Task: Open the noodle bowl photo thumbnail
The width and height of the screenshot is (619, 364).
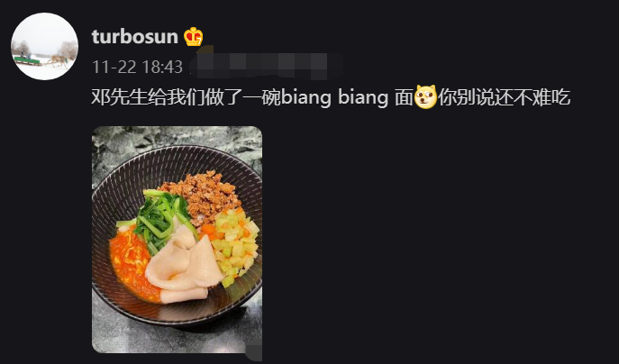Action: click(x=177, y=240)
